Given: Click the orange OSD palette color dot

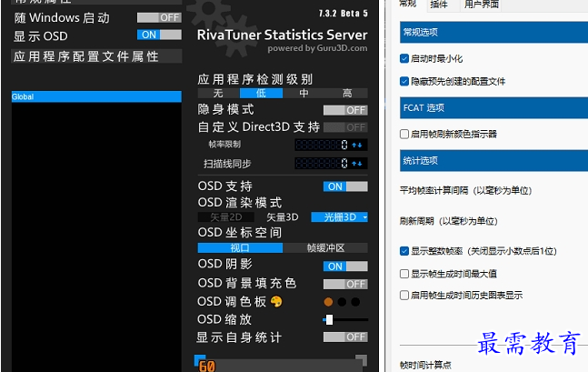Looking at the screenshot, I should pos(328,302).
